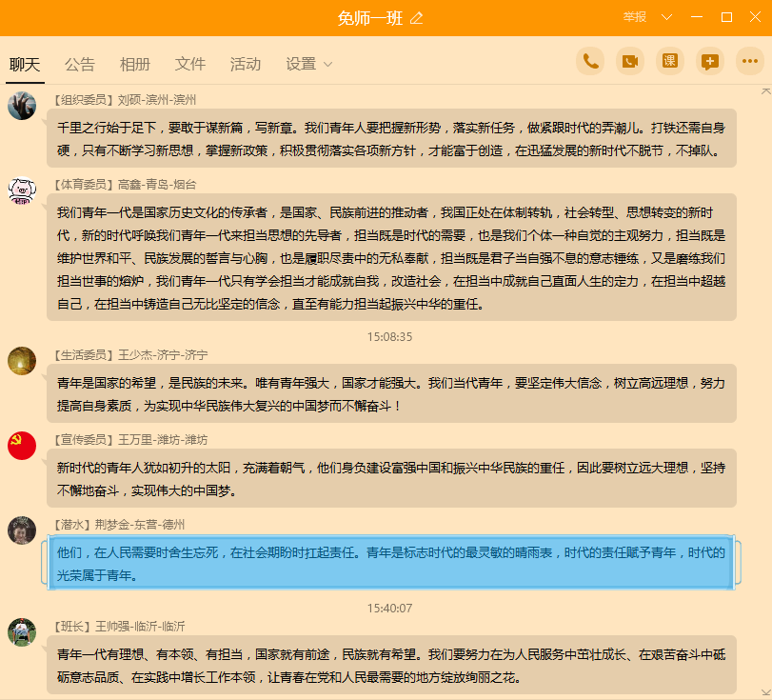Screen dimensions: 772x700
Task: Select the 活动 activities tab
Action: click(246, 64)
